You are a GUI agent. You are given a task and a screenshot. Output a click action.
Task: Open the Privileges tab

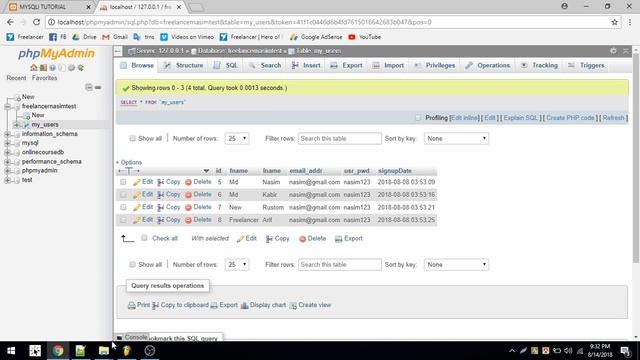pos(434,65)
